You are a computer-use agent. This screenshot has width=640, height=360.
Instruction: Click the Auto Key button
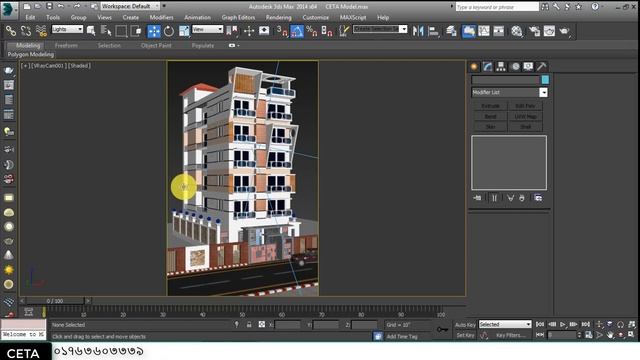click(465, 325)
